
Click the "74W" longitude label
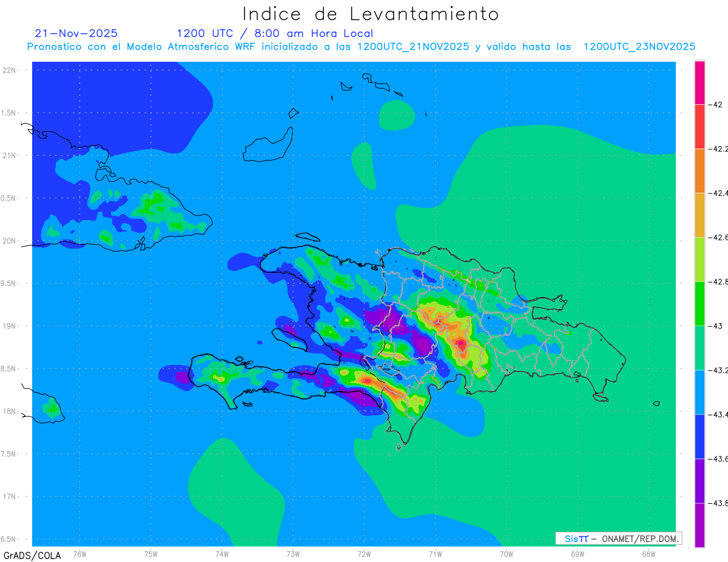pos(222,554)
